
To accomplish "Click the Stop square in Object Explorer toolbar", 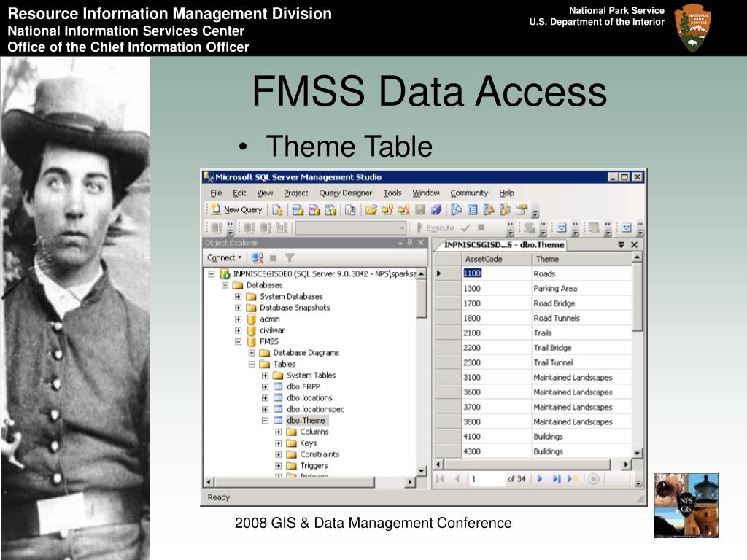I will pyautogui.click(x=273, y=258).
